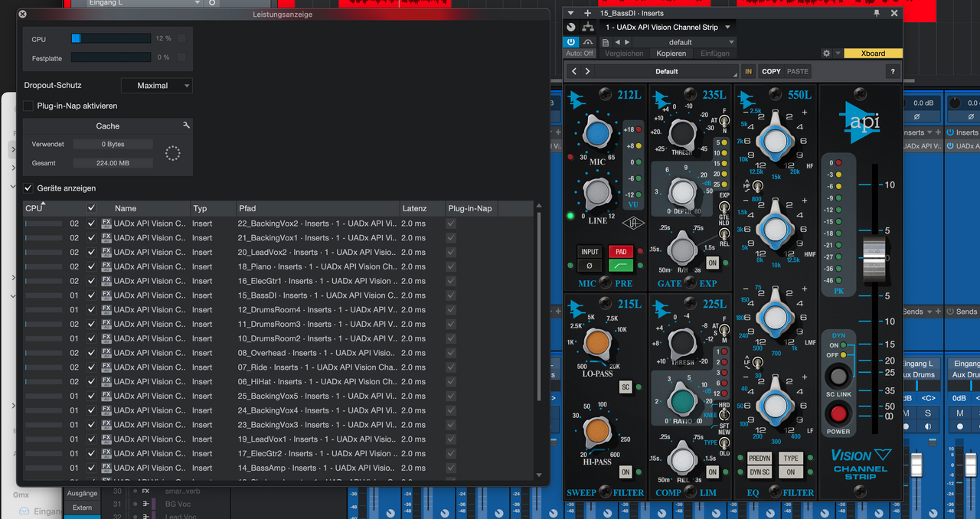This screenshot has height=519, width=980.
Task: Open the UAD Default preset browser
Action: tap(666, 71)
